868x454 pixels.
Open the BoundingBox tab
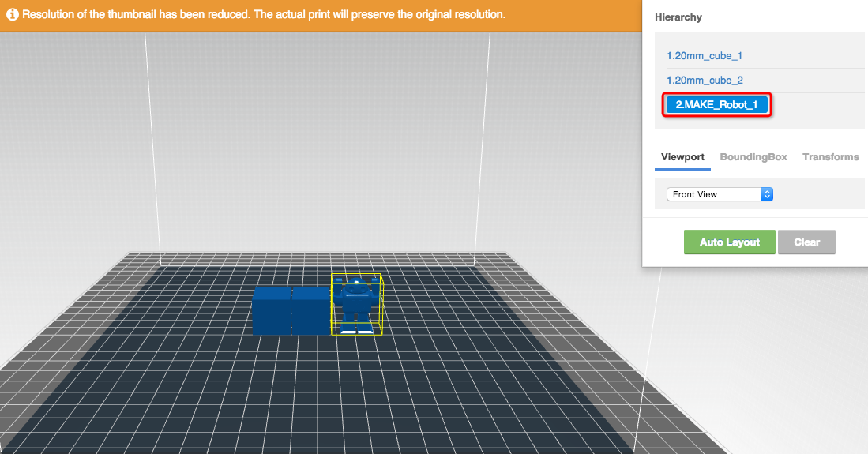(x=753, y=156)
